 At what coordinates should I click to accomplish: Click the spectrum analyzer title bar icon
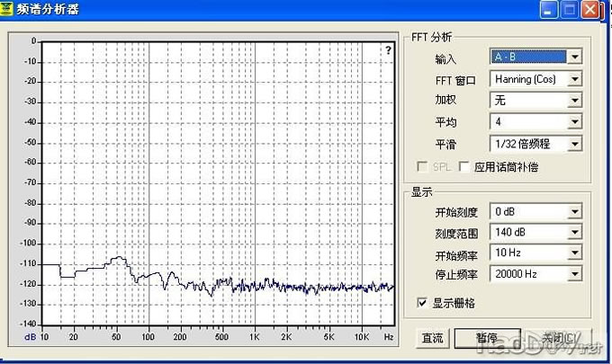pyautogui.click(x=9, y=10)
